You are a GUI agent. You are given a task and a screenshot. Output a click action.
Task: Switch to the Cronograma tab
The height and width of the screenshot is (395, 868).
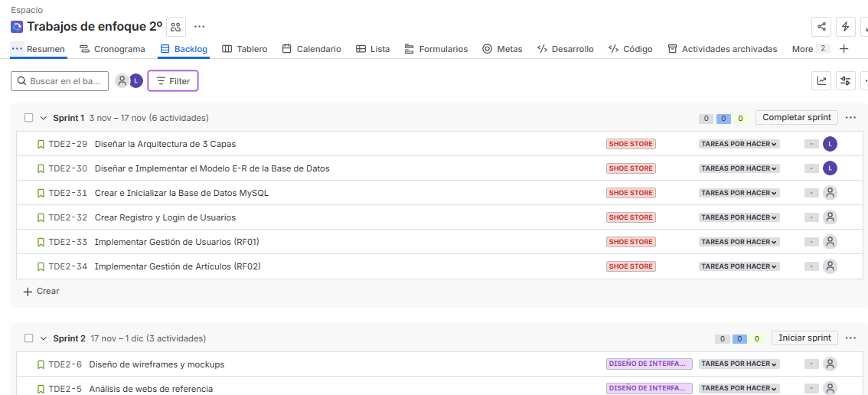click(113, 49)
